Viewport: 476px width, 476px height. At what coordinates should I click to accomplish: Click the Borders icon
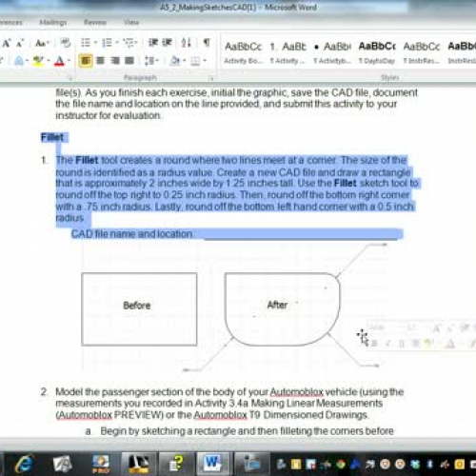(195, 61)
